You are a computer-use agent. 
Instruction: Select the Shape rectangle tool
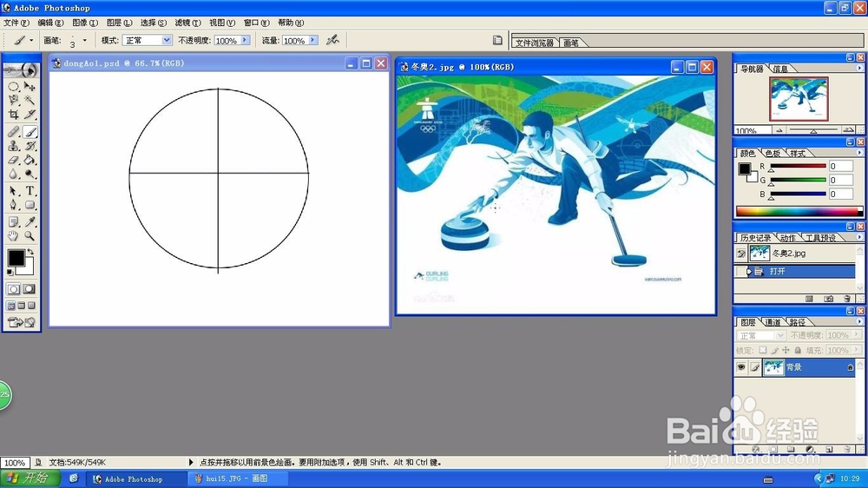30,205
